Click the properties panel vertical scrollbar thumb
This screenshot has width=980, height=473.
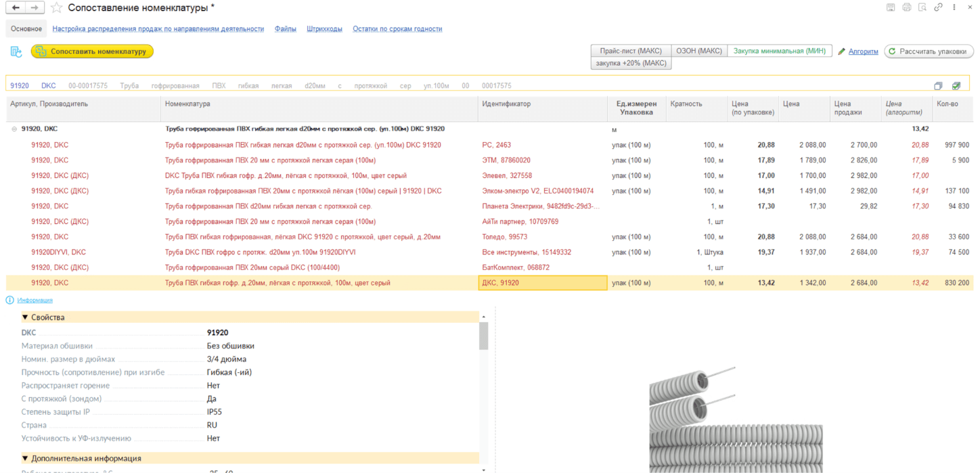tap(483, 335)
